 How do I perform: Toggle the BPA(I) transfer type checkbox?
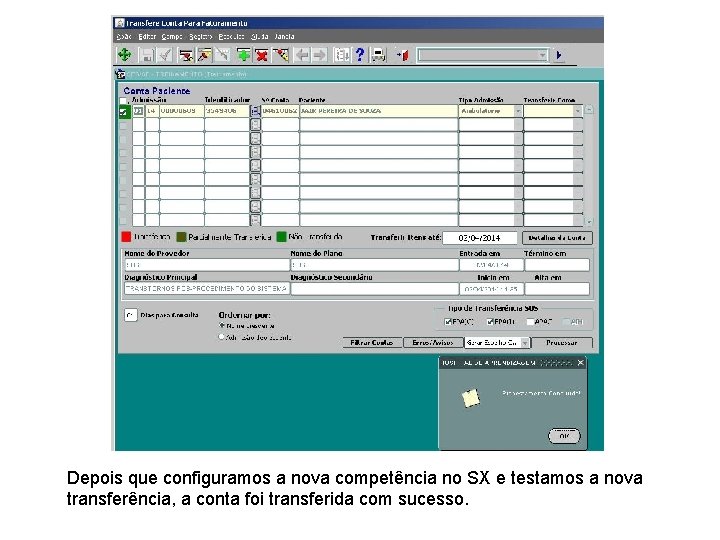[x=490, y=322]
